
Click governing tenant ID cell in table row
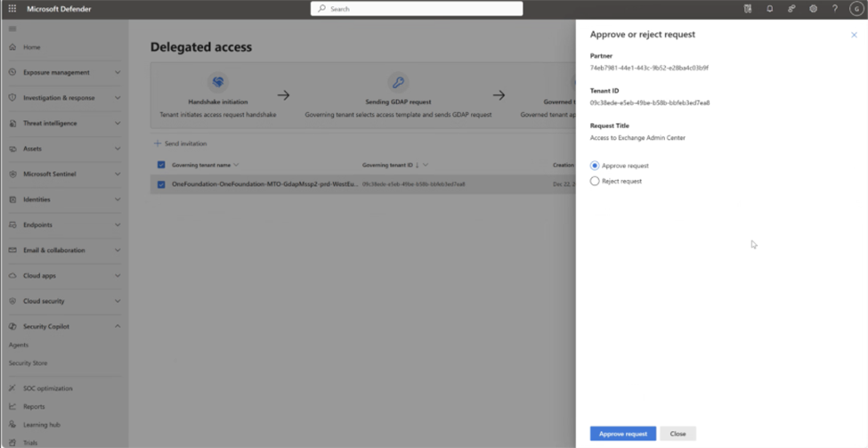[413, 184]
